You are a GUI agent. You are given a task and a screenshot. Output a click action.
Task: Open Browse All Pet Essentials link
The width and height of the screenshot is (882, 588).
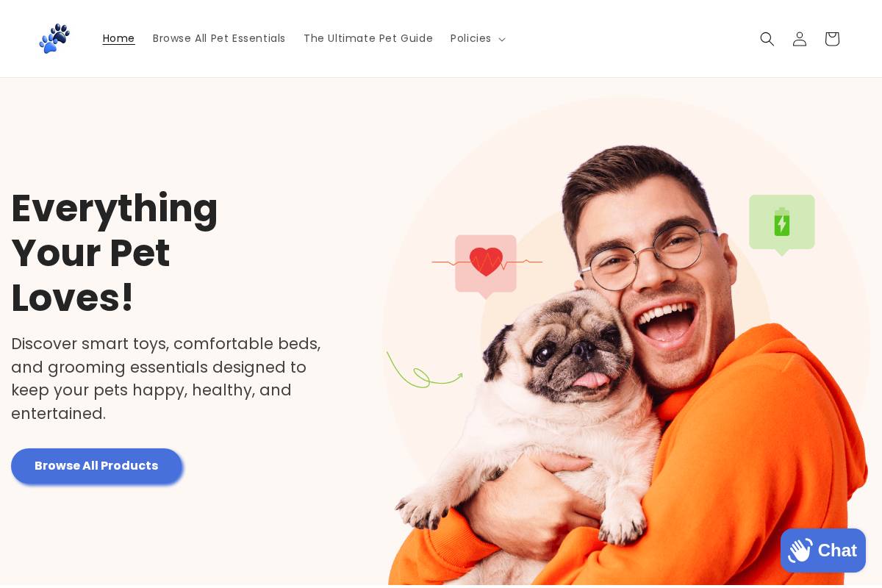[x=219, y=38]
